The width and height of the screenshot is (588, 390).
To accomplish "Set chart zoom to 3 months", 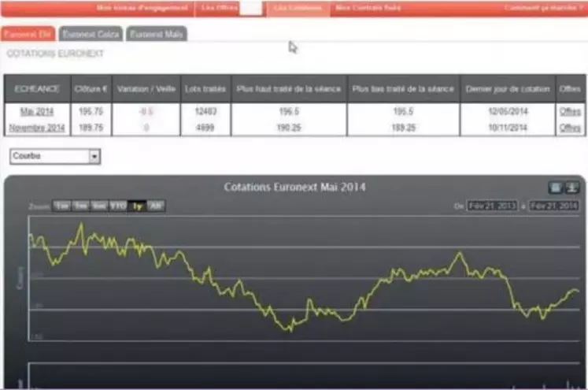I will [80, 206].
